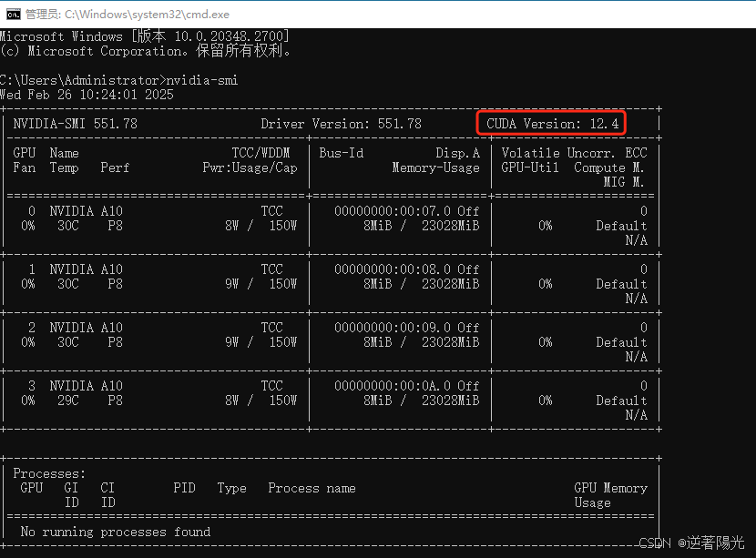Select the 'nvidia-smi' command text
This screenshot has height=558, width=756.
pyautogui.click(x=202, y=80)
